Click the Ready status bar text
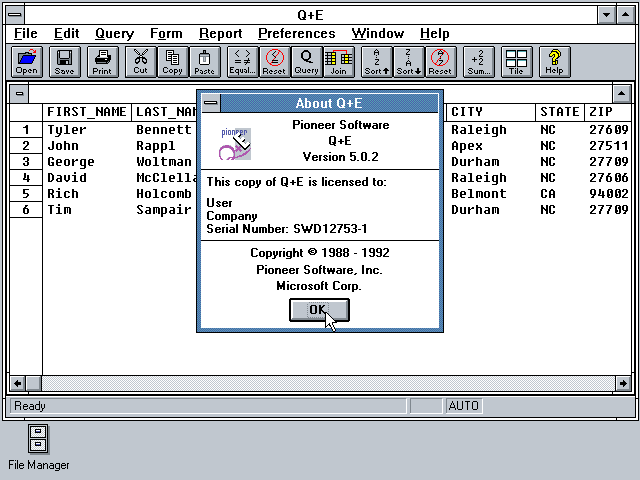640x480 pixels. (30, 406)
